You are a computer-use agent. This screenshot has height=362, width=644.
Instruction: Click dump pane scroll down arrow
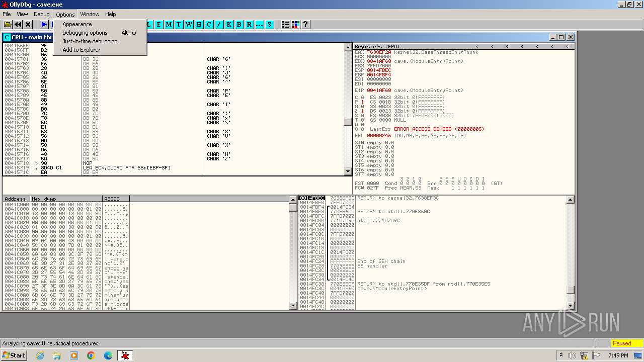[293, 306]
